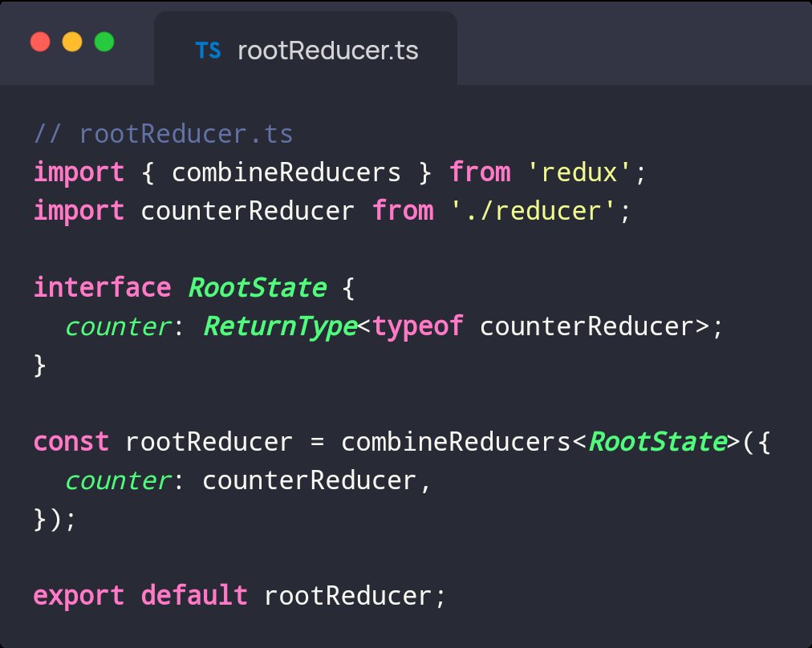Click the closing '});' line
This screenshot has height=648, width=812.
(x=55, y=519)
